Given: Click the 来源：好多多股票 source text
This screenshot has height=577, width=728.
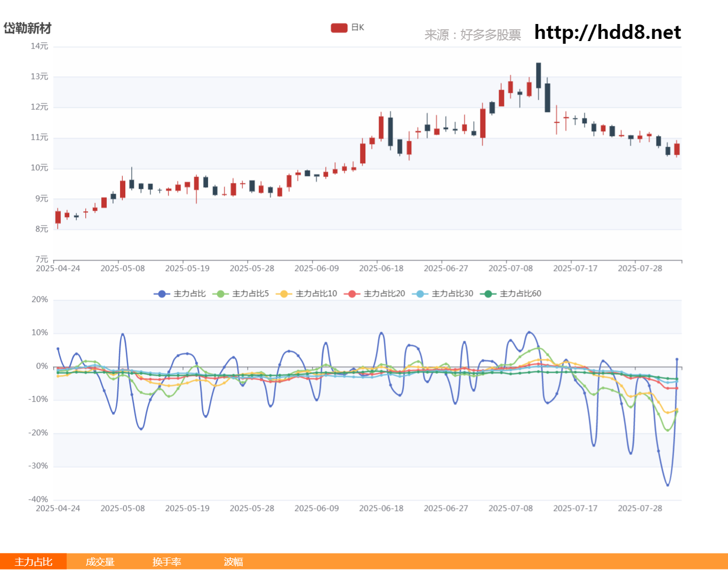Looking at the screenshot, I should coord(473,35).
